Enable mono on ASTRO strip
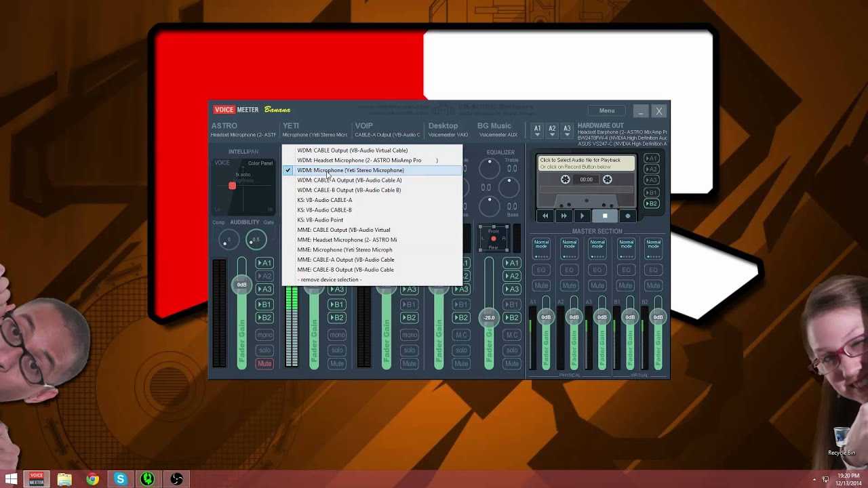Viewport: 868px width, 488px height. pos(264,335)
